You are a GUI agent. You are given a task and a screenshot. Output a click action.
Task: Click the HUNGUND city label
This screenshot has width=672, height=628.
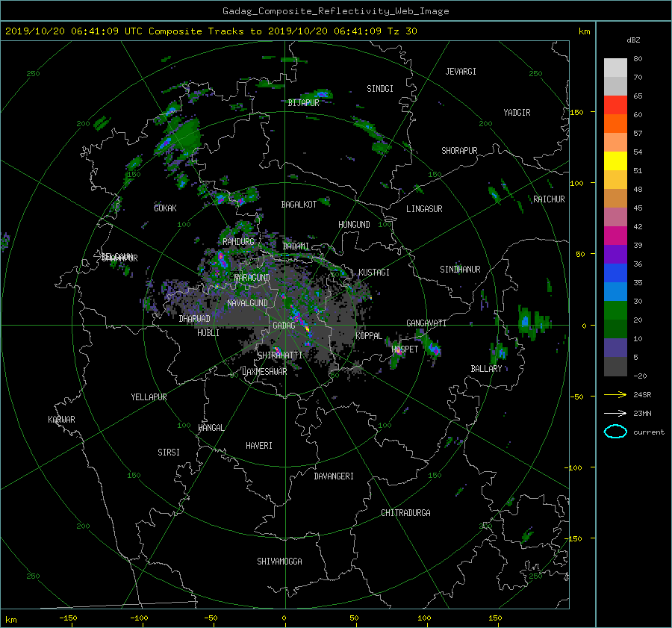click(x=354, y=225)
